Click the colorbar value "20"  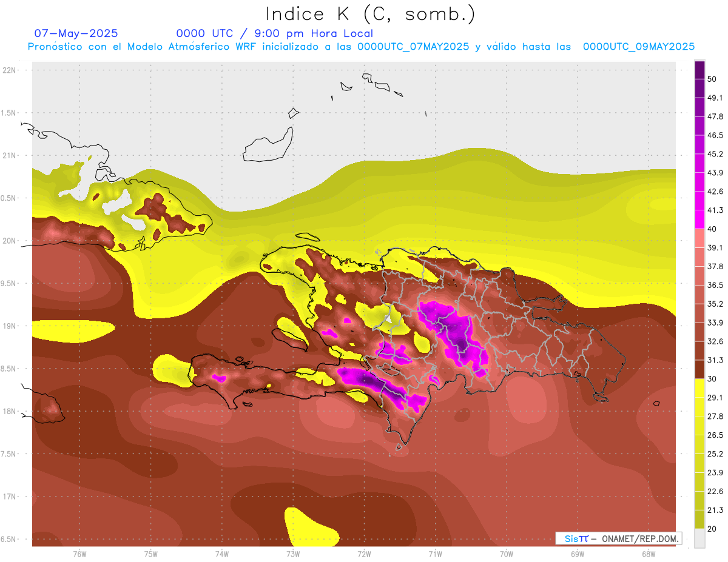point(712,529)
